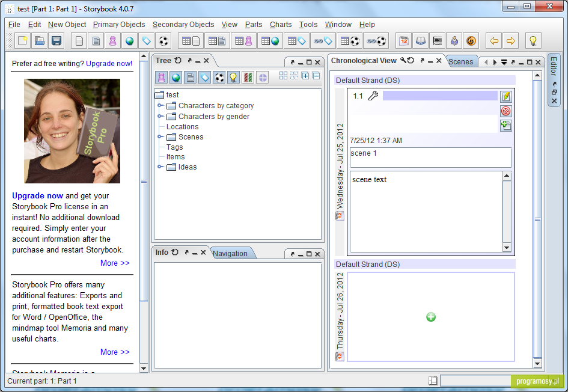Add a new character from the main toolbar
Screen dimensions: 568x392
coord(112,41)
